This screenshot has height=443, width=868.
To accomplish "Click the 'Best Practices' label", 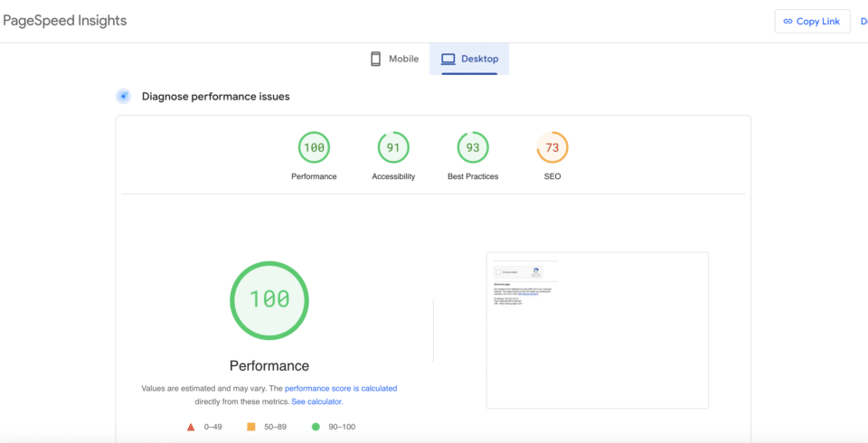I will pos(473,176).
